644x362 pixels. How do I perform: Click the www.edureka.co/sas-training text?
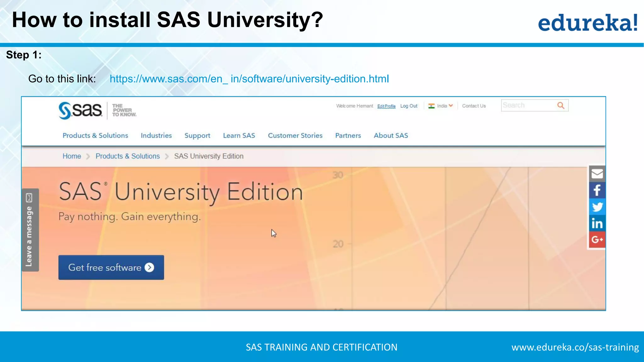pos(575,347)
